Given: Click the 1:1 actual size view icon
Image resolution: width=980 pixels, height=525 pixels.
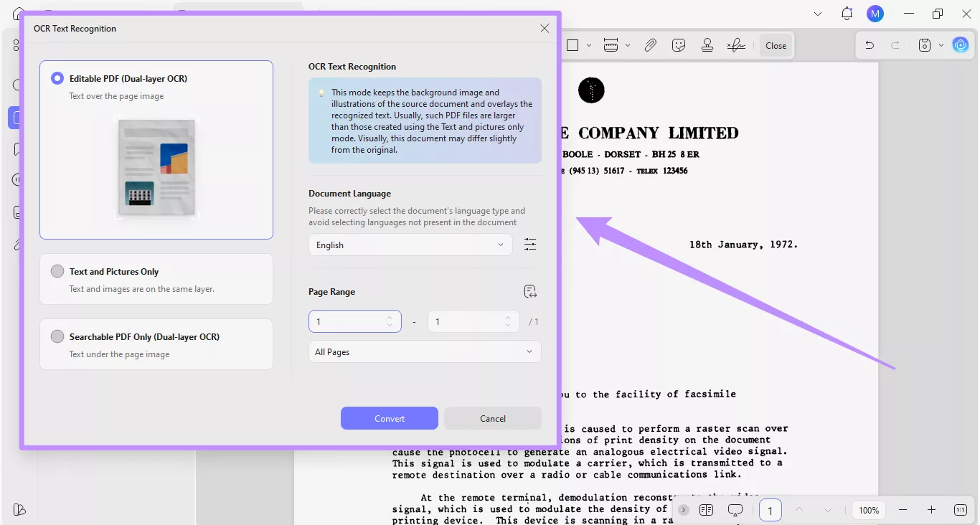Looking at the screenshot, I should pyautogui.click(x=960, y=510).
